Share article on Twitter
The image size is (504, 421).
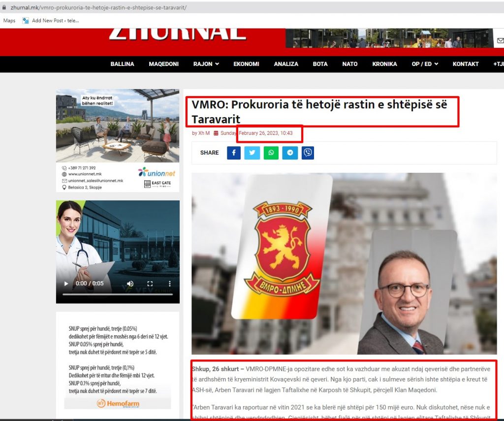(252, 153)
